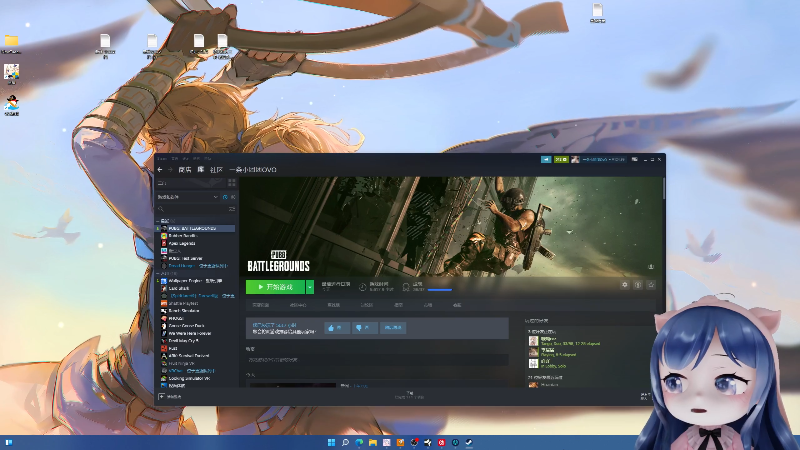Click thumbs-down not recommend button
Screen dimensions: 800x450
[364, 328]
